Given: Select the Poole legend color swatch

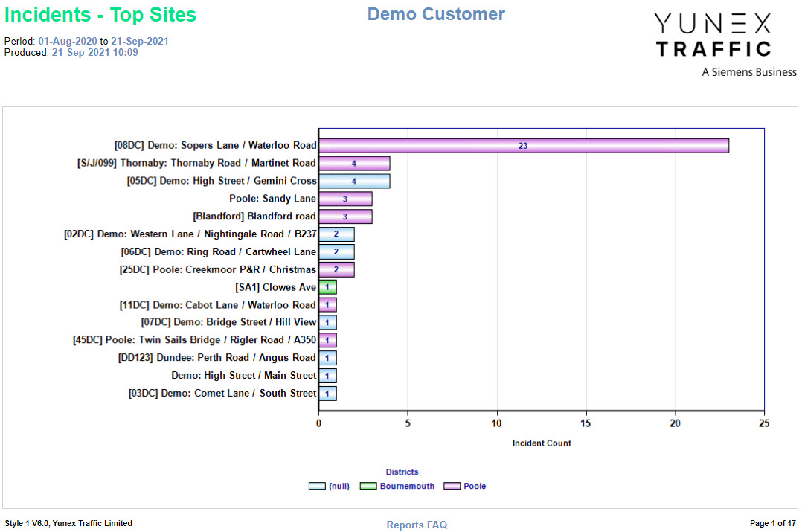Looking at the screenshot, I should pos(452,486).
